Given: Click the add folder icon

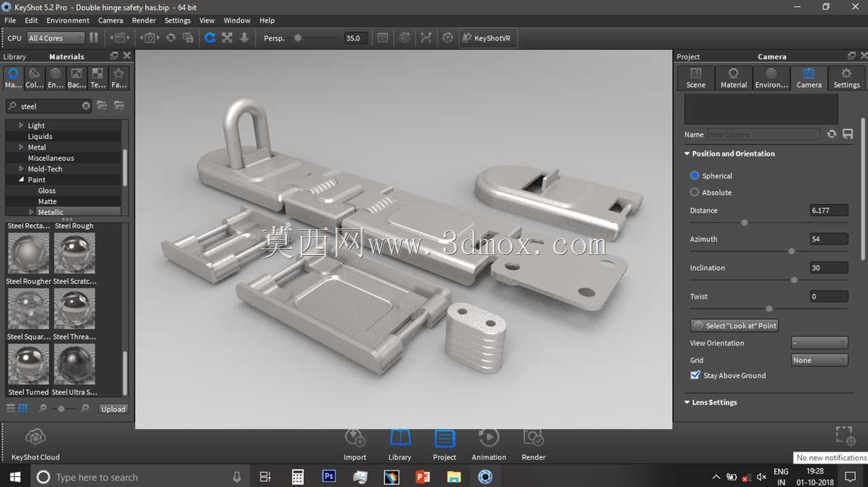Looking at the screenshot, I should coord(101,105).
